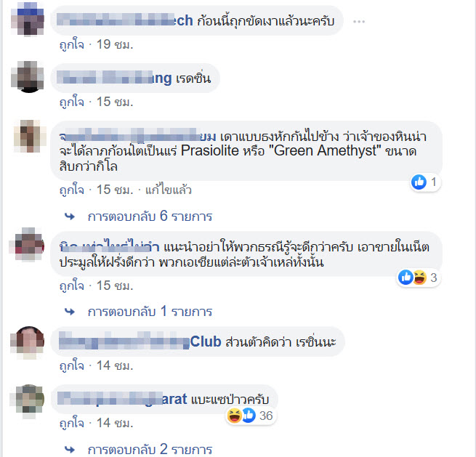Like the แบะแซป่าวครับ comment
The image size is (476, 457).
click(72, 423)
